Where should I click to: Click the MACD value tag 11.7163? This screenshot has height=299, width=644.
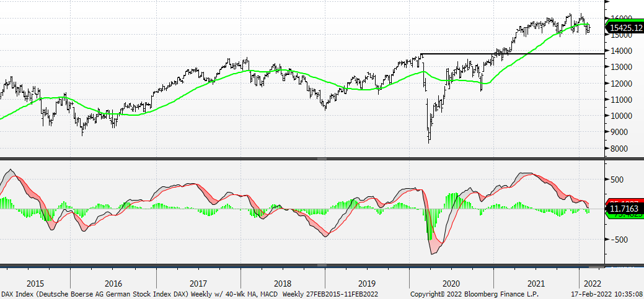click(x=625, y=209)
